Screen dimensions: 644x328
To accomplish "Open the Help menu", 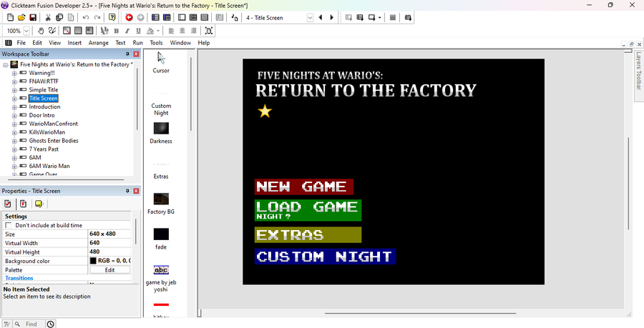I will click(204, 43).
